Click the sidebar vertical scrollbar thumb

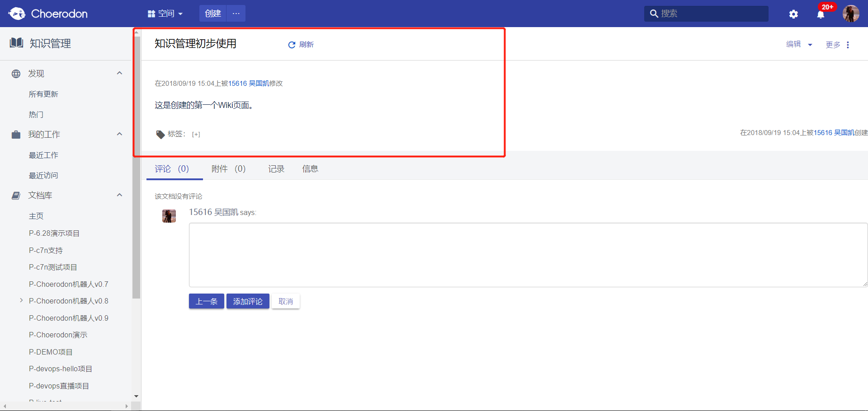coord(136,167)
